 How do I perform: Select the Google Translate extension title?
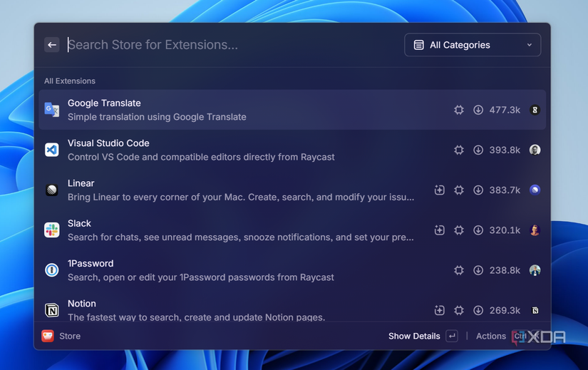pos(104,103)
